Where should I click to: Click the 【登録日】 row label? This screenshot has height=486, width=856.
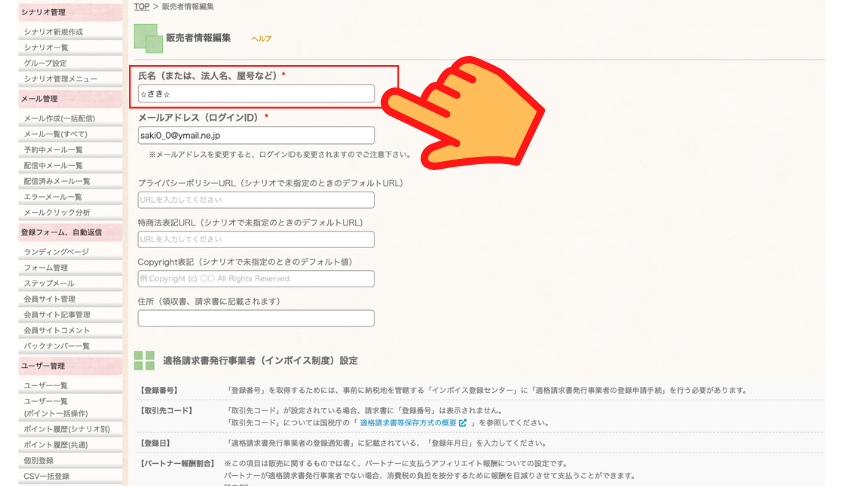[x=156, y=443]
